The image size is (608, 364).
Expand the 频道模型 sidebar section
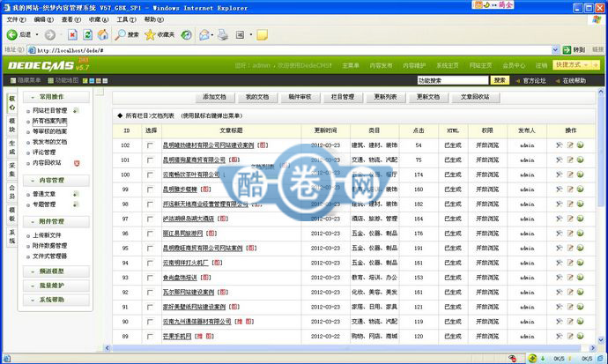point(56,271)
